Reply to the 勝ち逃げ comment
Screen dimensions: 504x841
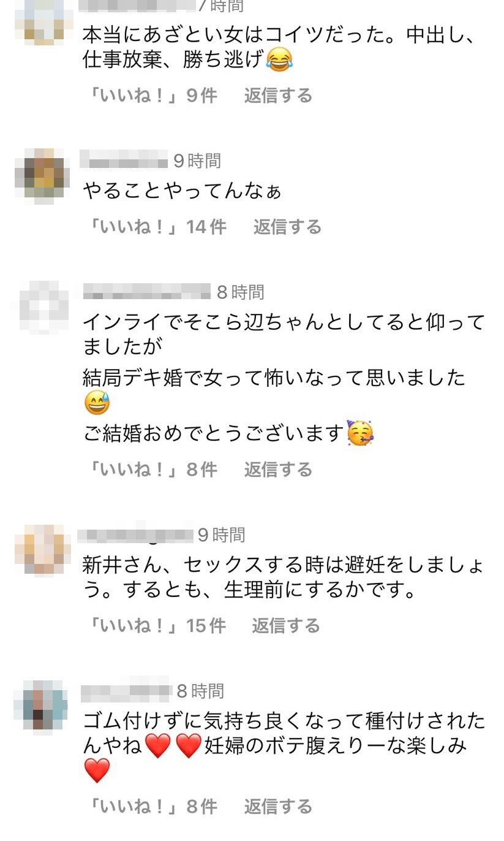(x=278, y=96)
